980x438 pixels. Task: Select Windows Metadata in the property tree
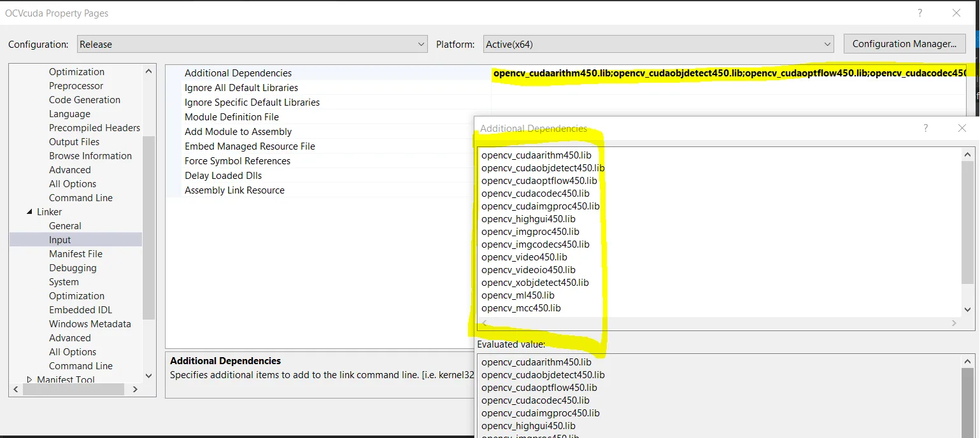point(90,323)
